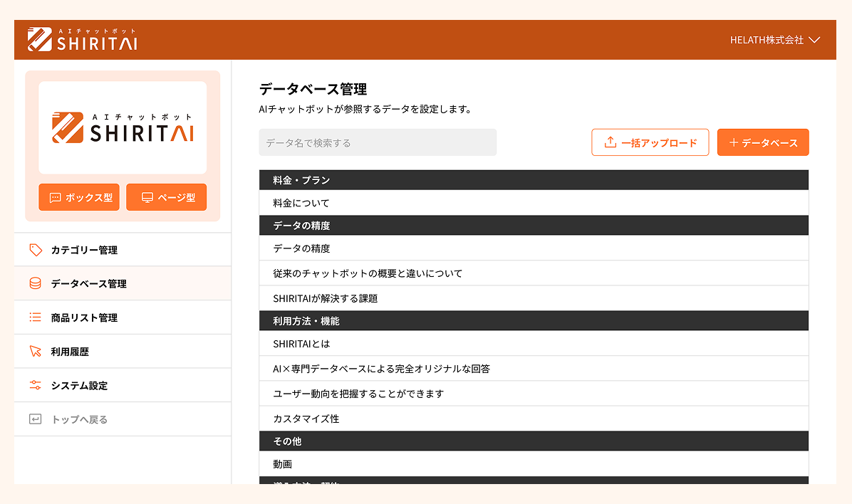The width and height of the screenshot is (852, 504).
Task: Select the 料金・プラン category header
Action: tap(534, 180)
